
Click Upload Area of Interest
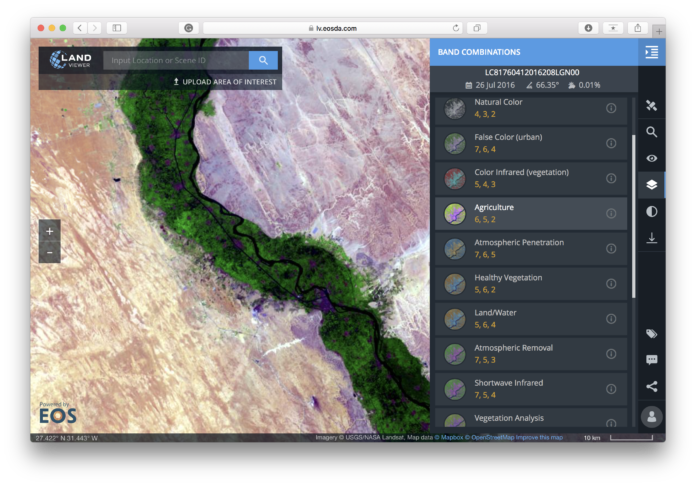pyautogui.click(x=225, y=81)
